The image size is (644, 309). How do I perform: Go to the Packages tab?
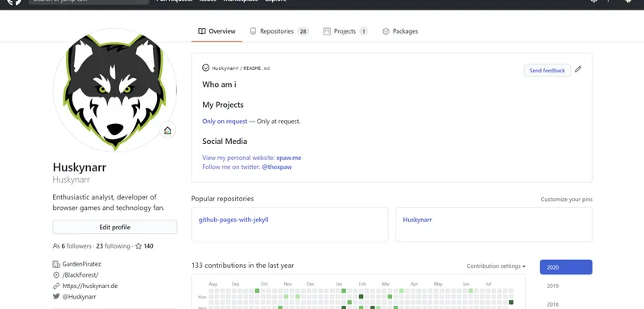click(x=400, y=31)
